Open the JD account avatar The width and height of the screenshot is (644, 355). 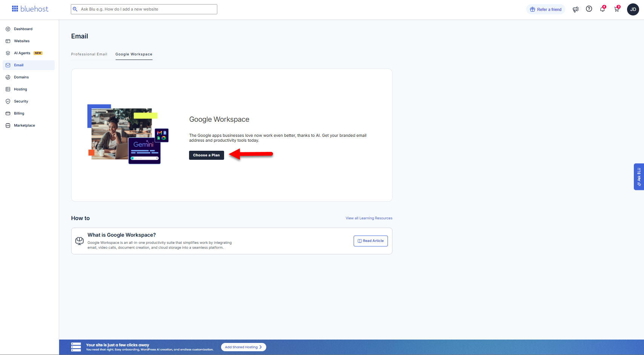(x=633, y=9)
